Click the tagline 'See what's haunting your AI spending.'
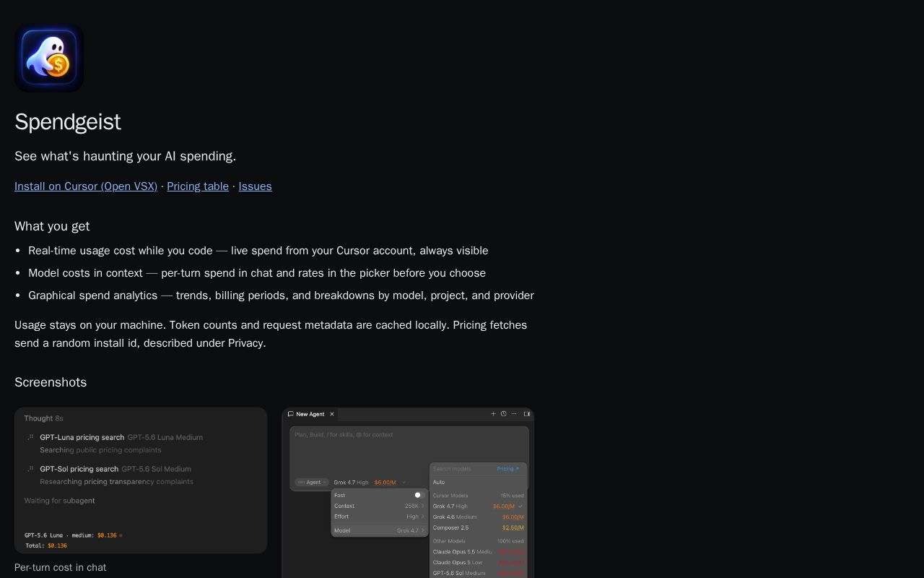The image size is (924, 578). [126, 156]
